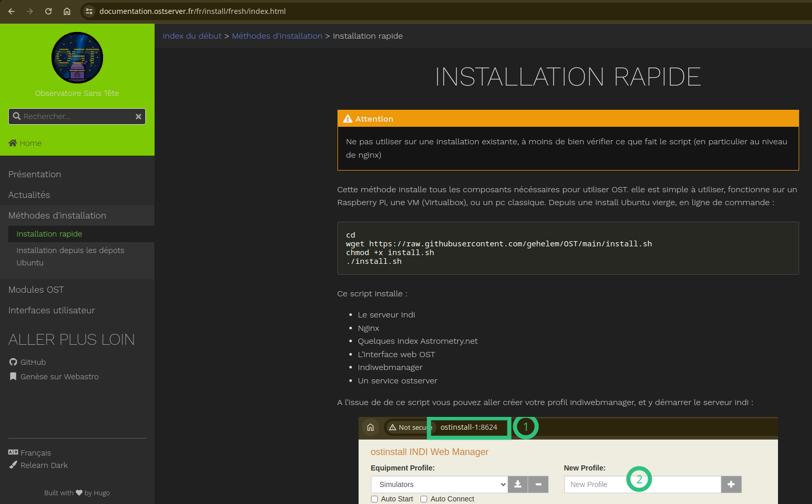Click the 'index du début' breadcrumb
Screen dimensions: 812x504
pos(192,36)
